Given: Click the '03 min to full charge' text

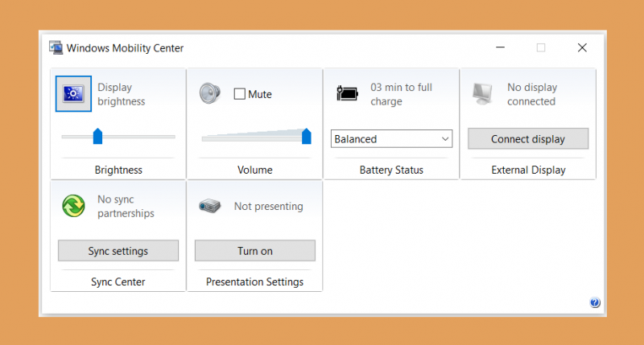Looking at the screenshot, I should [401, 94].
